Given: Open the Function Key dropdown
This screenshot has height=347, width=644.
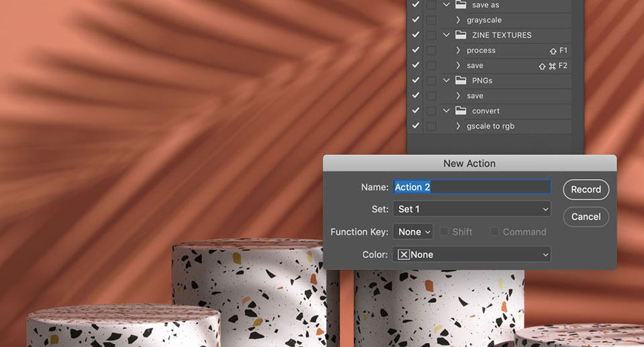Looking at the screenshot, I should pos(413,232).
